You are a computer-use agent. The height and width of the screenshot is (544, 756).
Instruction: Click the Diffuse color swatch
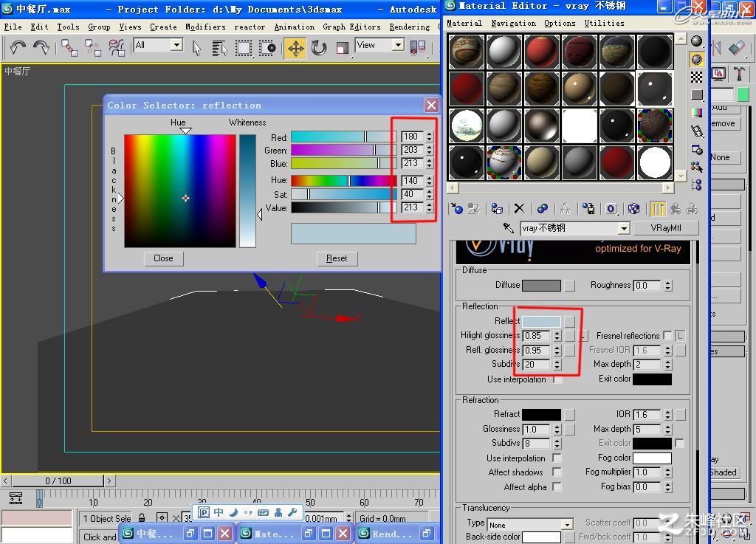click(541, 285)
